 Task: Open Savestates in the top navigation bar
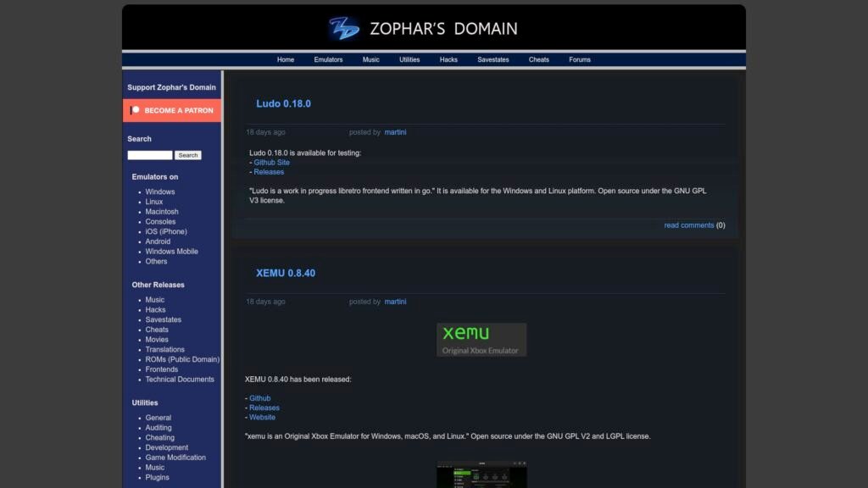click(493, 60)
